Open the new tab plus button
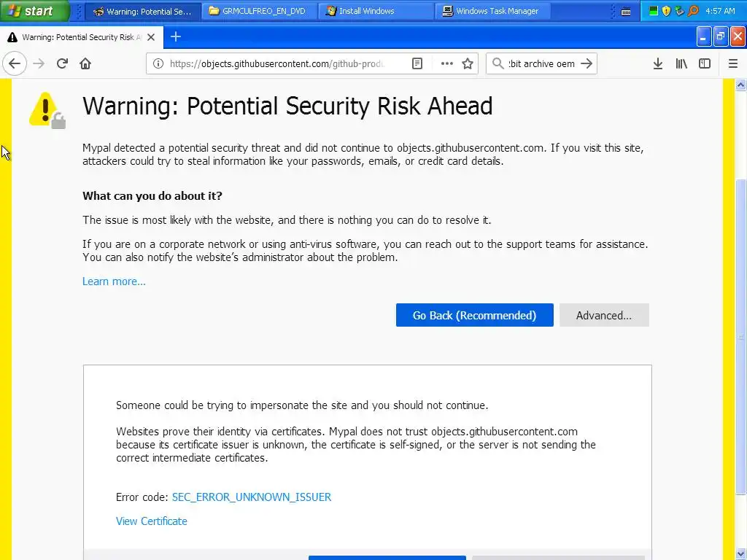 coord(175,36)
